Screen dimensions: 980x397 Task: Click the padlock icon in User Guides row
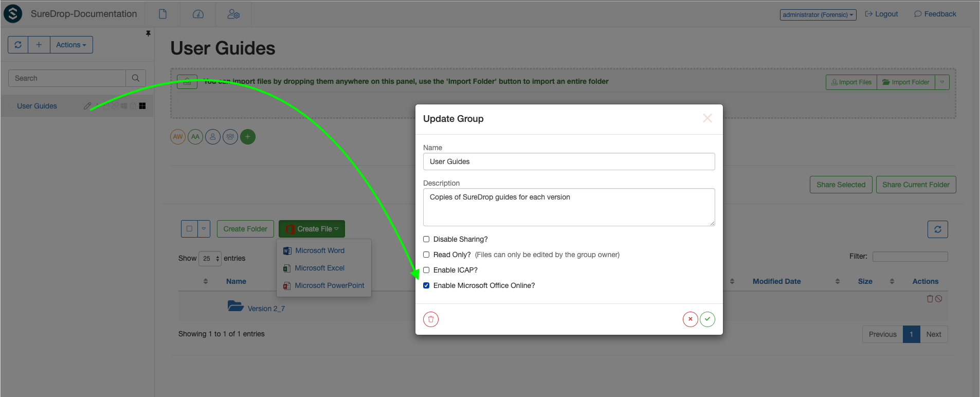pyautogui.click(x=106, y=106)
